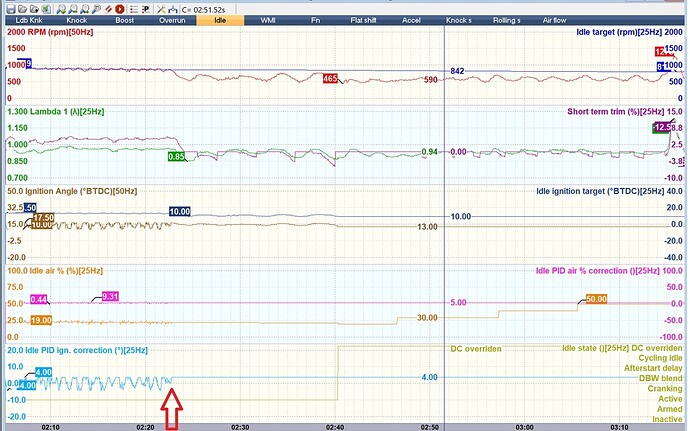This screenshot has width=690, height=431.
Task: Open the crossed tools settings icon
Action: click(x=161, y=9)
